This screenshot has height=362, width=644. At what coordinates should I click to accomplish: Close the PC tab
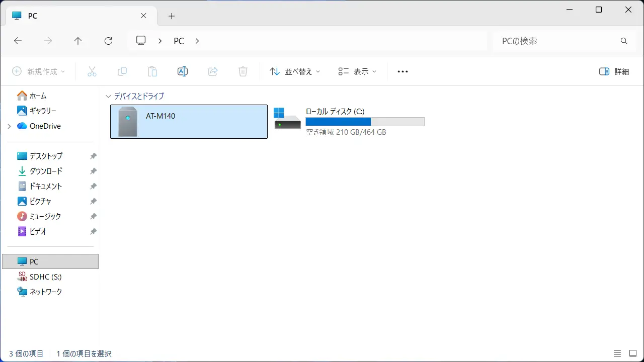click(x=143, y=16)
